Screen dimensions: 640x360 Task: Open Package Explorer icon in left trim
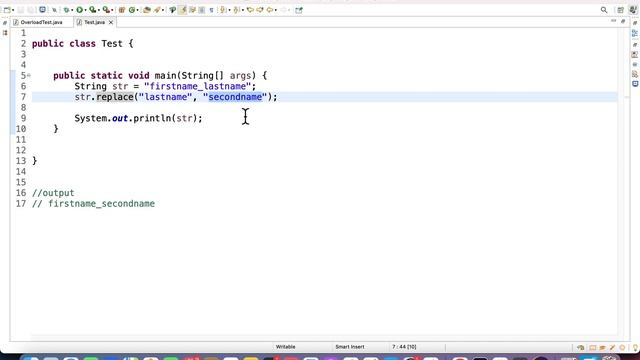tap(5, 33)
